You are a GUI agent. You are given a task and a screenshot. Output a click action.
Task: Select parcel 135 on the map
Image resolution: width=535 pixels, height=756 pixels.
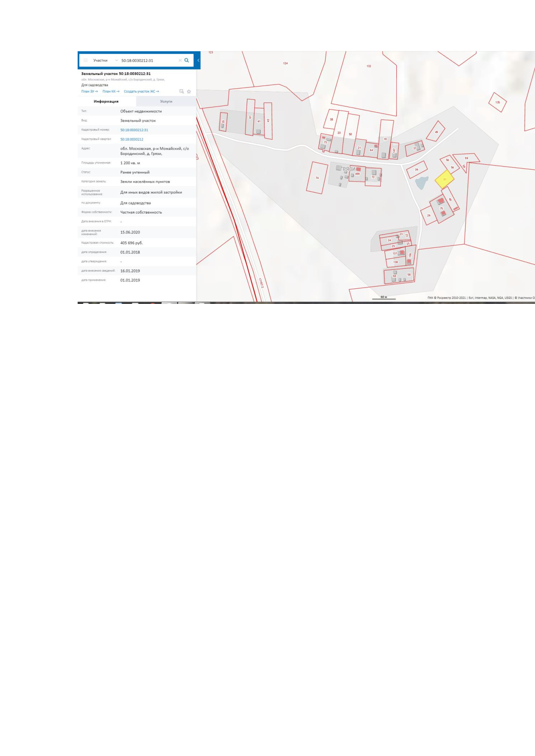click(497, 102)
